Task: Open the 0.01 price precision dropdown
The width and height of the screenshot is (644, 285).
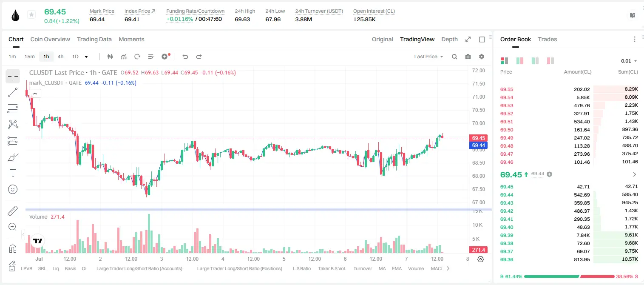Action: [x=629, y=61]
